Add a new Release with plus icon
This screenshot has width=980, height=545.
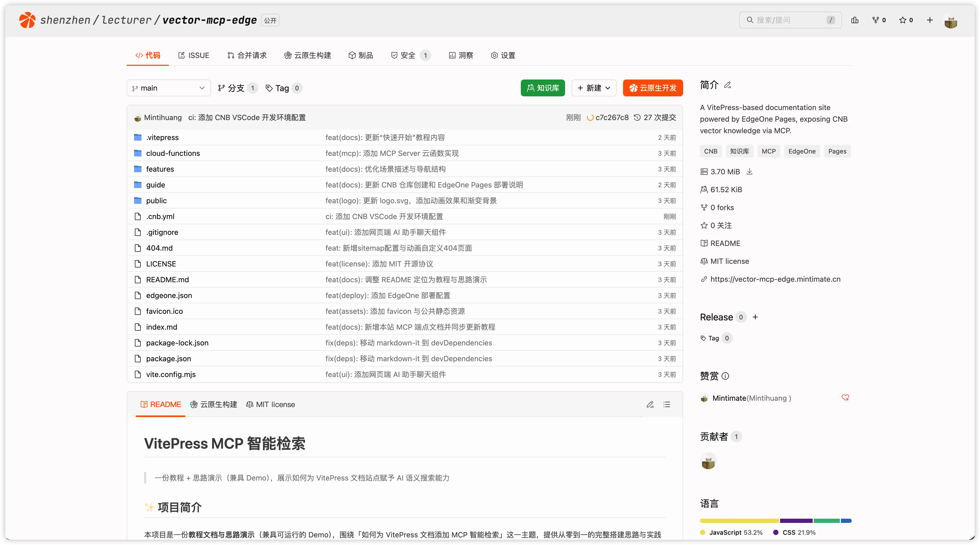[755, 317]
